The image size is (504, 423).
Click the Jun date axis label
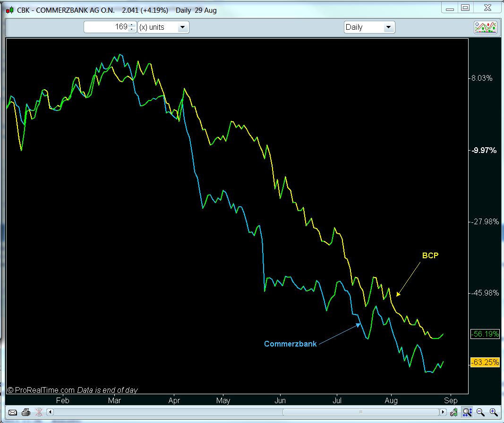(280, 400)
